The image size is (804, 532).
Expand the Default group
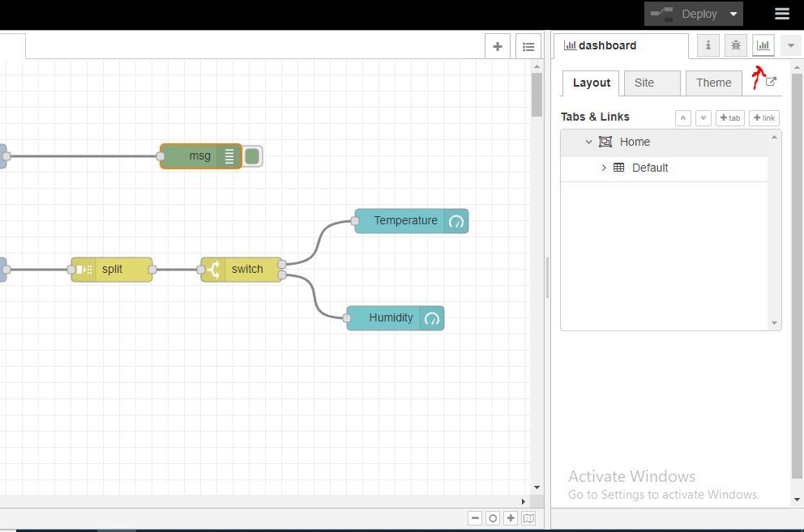coord(604,168)
